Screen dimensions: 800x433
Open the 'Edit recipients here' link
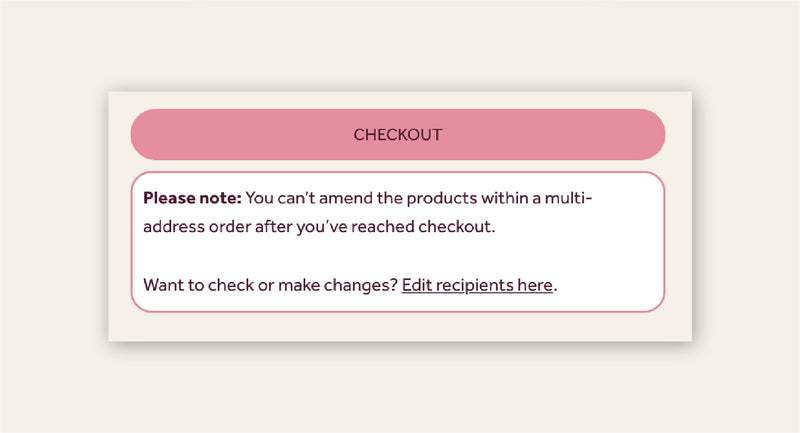pos(477,285)
